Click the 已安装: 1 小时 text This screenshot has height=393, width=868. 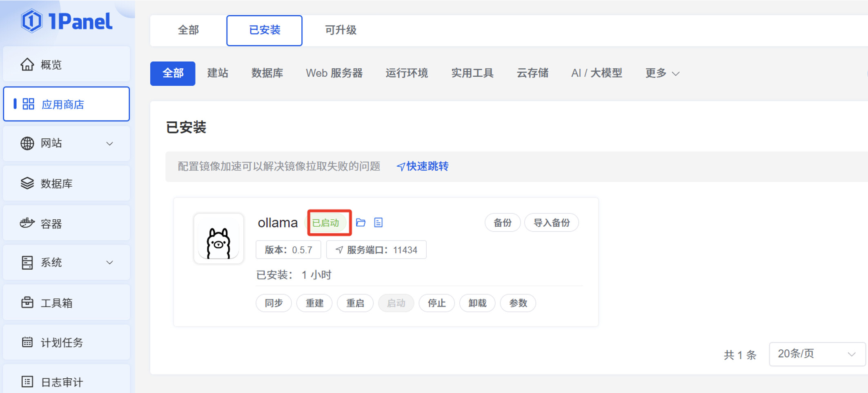(294, 275)
